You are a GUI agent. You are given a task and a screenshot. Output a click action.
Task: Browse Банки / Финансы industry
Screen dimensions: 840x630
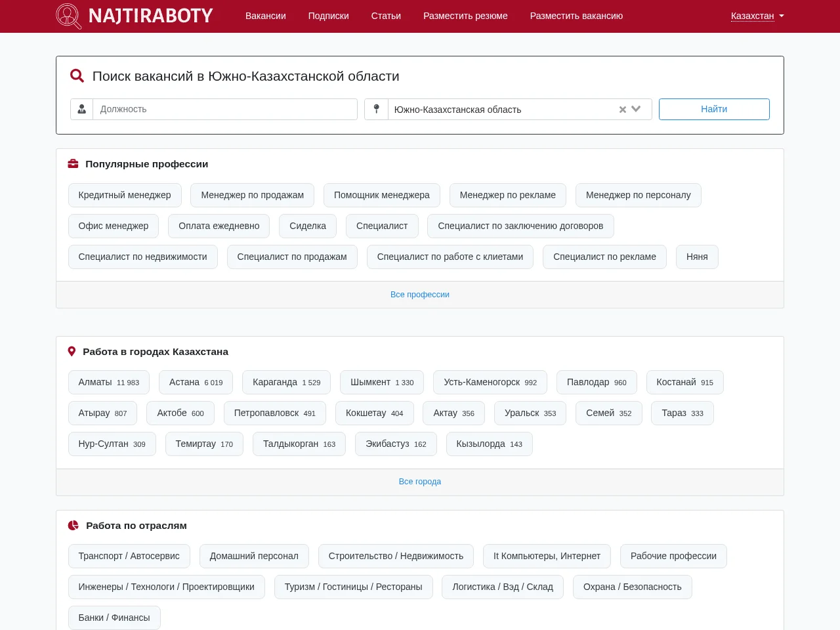point(114,618)
